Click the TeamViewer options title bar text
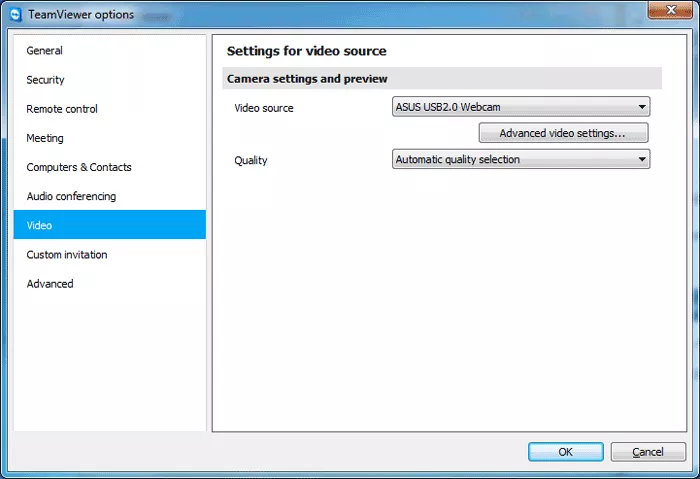Screen dimensions: 700x479 (x=81, y=15)
